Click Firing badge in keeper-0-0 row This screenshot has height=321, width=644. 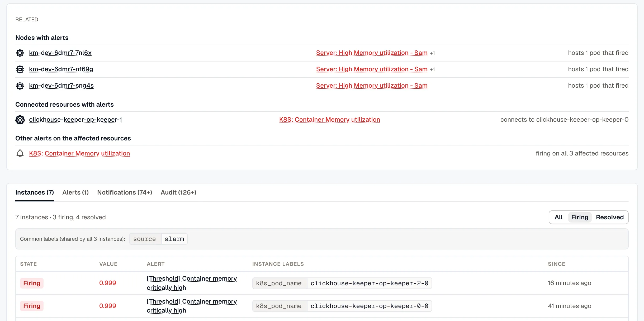coord(32,306)
